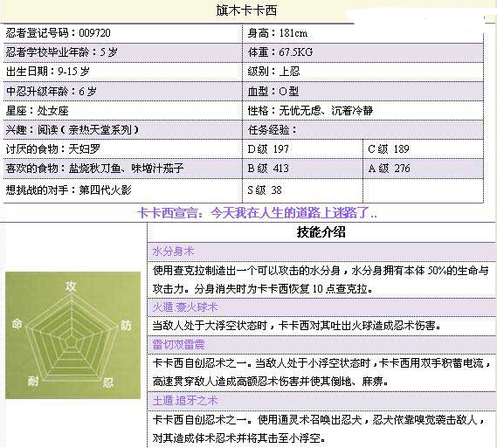Click the S级 38 mission count
Image resolution: width=497 pixels, height=448 pixels.
pyautogui.click(x=265, y=190)
